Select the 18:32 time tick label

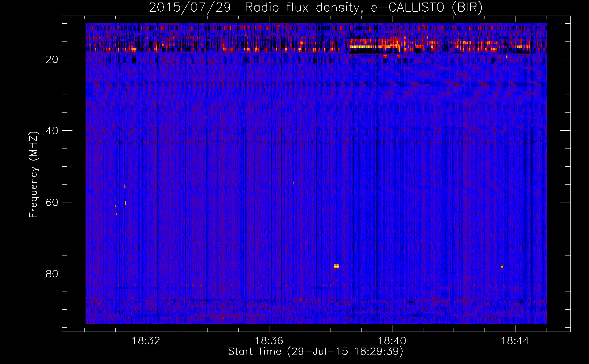coord(146,341)
